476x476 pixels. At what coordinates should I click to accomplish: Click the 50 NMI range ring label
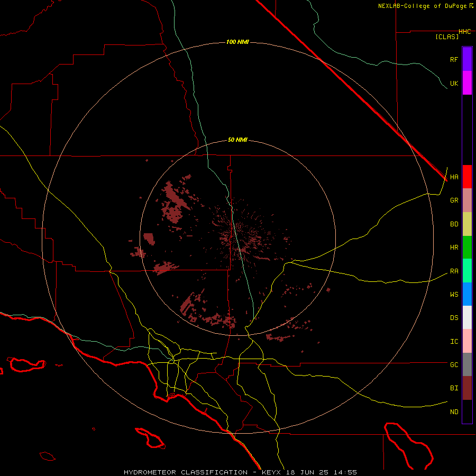coord(237,140)
